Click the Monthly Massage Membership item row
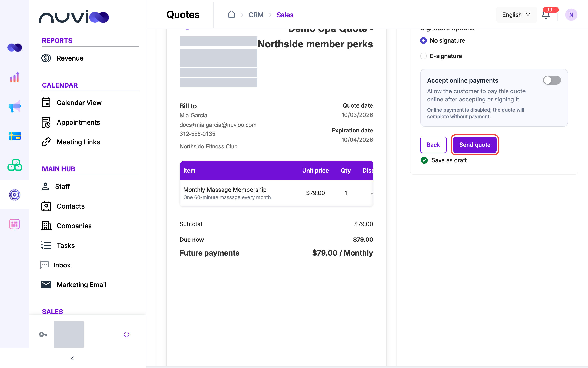 point(276,193)
